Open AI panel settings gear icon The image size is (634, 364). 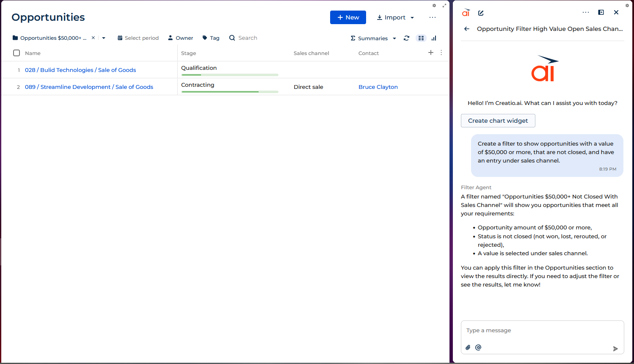click(627, 6)
